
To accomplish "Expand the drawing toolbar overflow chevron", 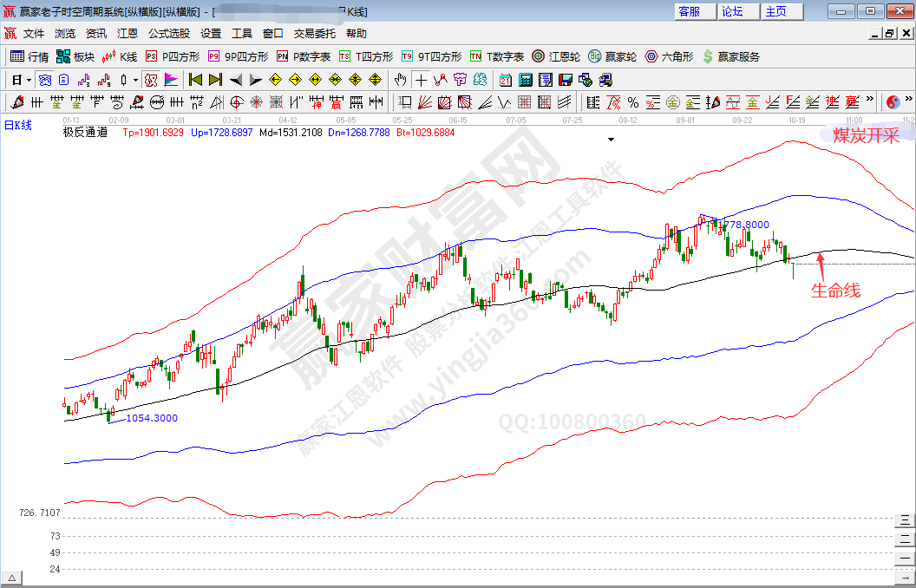I will (869, 102).
